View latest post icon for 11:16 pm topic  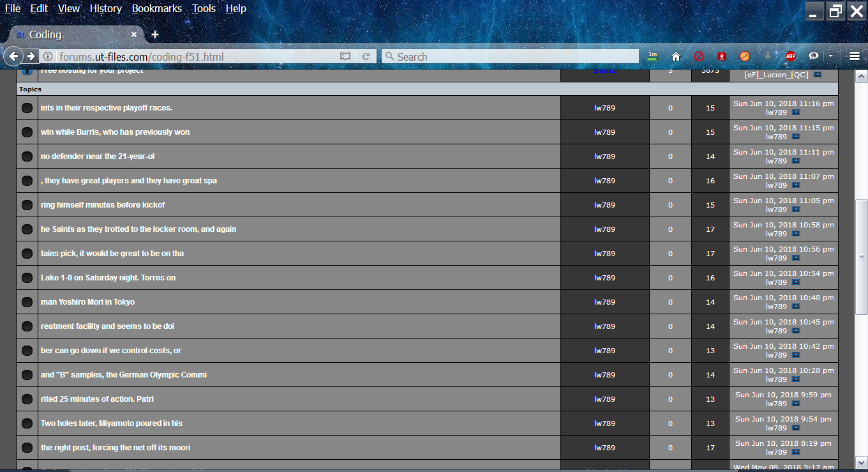pos(796,112)
